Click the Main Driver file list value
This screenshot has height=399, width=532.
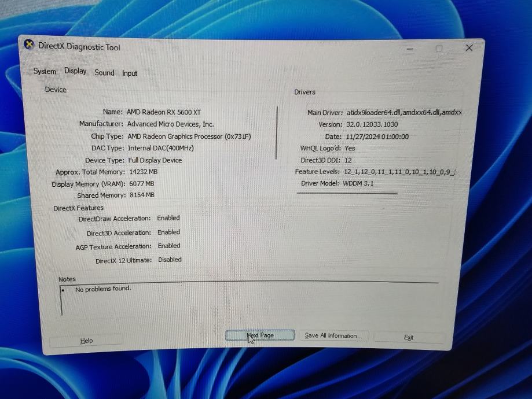pyautogui.click(x=403, y=112)
